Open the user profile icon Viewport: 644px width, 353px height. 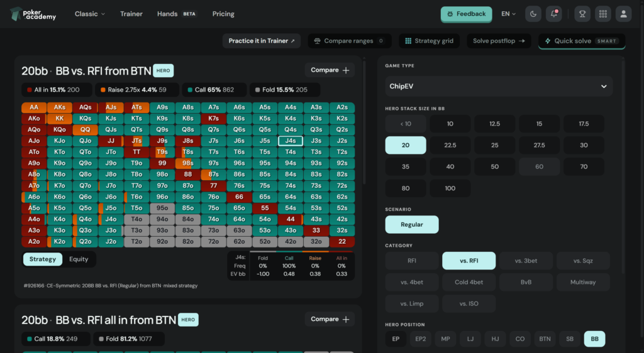pos(623,14)
